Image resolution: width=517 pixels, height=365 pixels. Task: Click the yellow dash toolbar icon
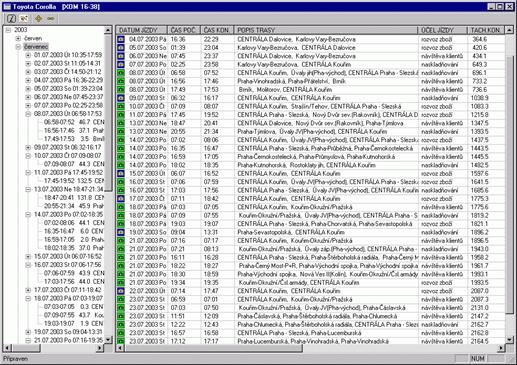[x=51, y=18]
